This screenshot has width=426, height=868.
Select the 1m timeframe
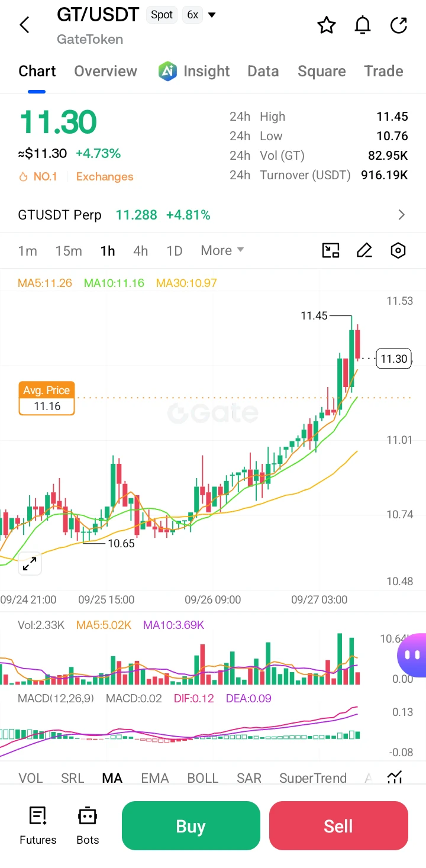[27, 250]
